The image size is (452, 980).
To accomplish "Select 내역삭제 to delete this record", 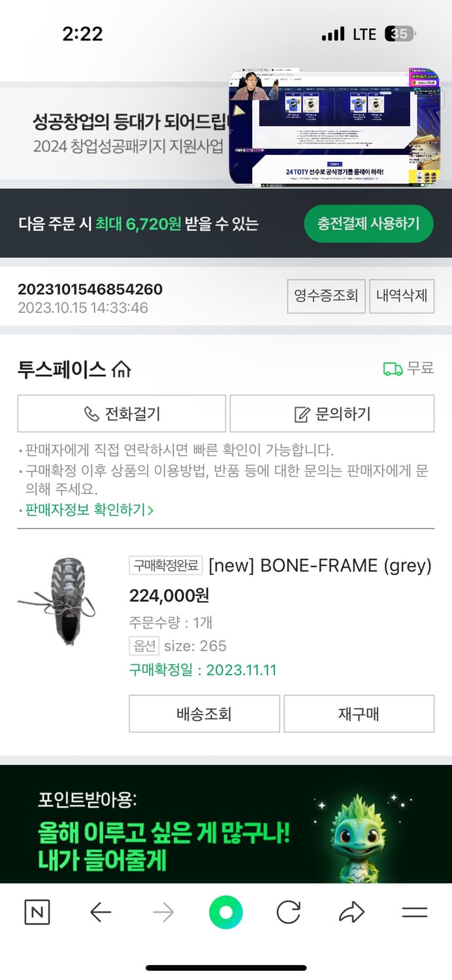I will pos(402,296).
